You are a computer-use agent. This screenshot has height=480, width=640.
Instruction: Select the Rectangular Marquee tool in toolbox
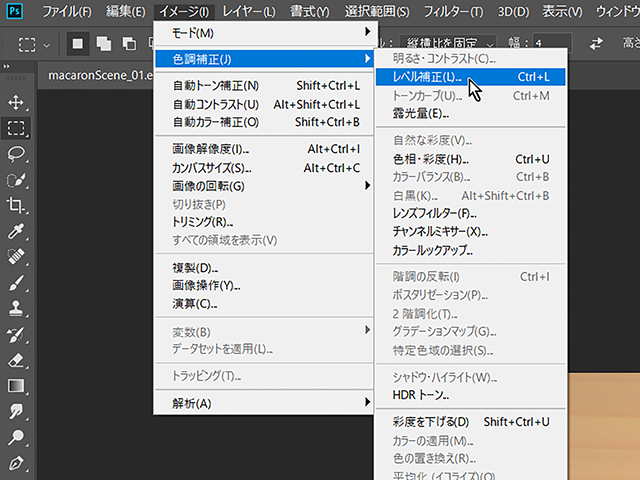click(16, 128)
